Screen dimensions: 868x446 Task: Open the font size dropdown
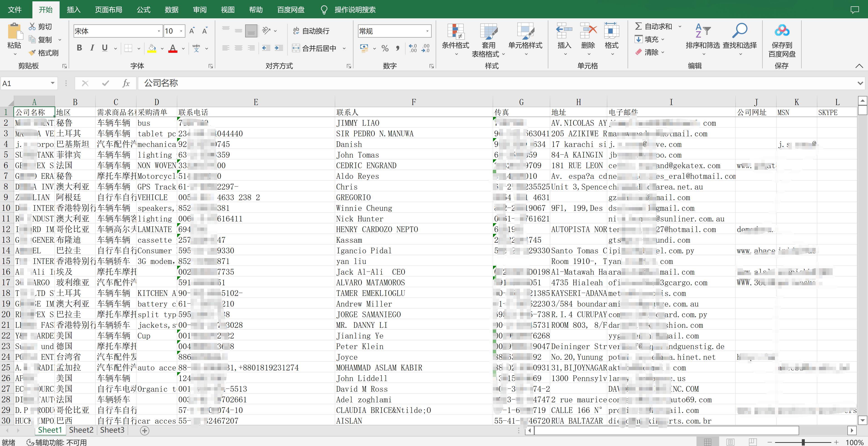click(x=181, y=31)
